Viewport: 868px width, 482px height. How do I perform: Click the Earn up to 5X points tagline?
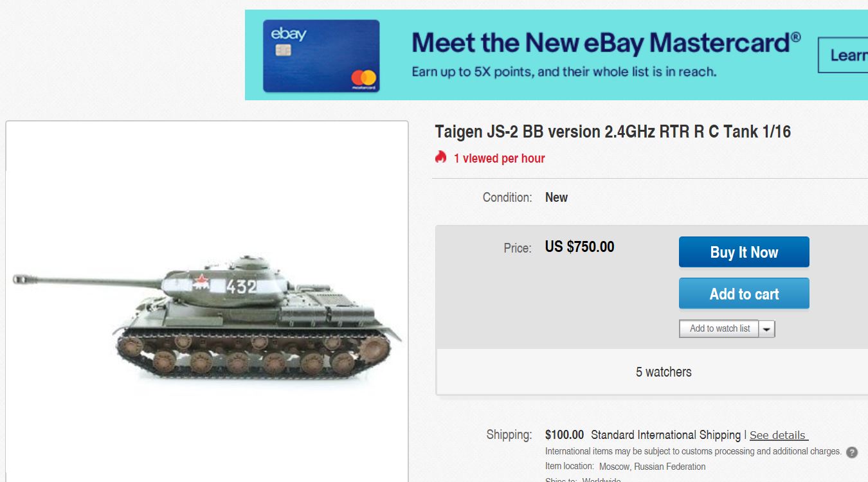click(x=564, y=72)
